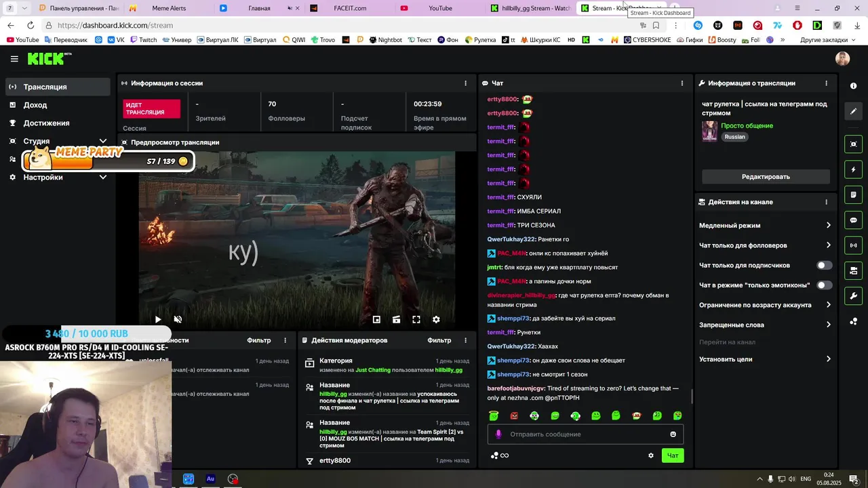Select Достижения in sidebar

point(58,123)
